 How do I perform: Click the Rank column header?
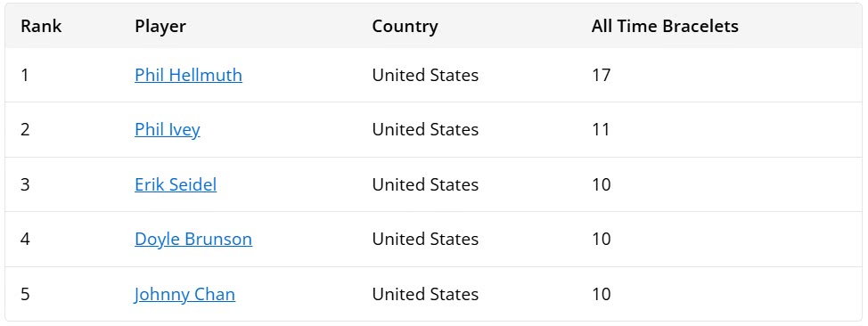(41, 26)
